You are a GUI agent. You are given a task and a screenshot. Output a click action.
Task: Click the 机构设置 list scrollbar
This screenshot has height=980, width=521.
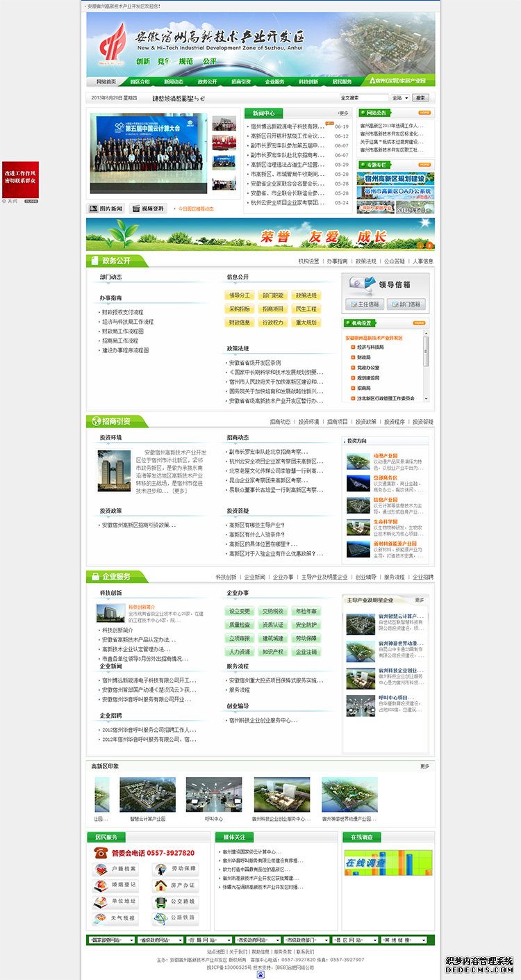coord(426,366)
